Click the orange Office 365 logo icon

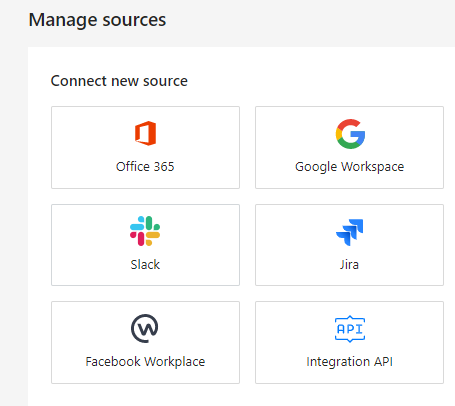145,133
